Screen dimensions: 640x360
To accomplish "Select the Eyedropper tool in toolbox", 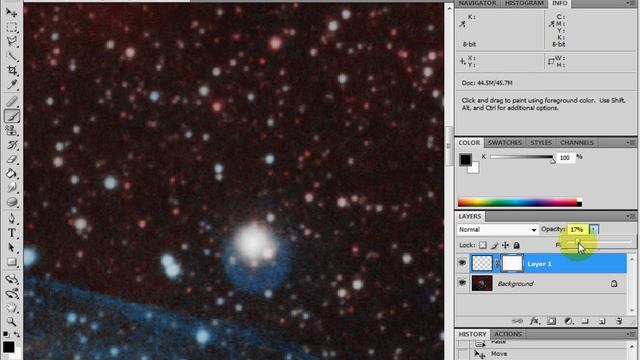I will (x=11, y=84).
